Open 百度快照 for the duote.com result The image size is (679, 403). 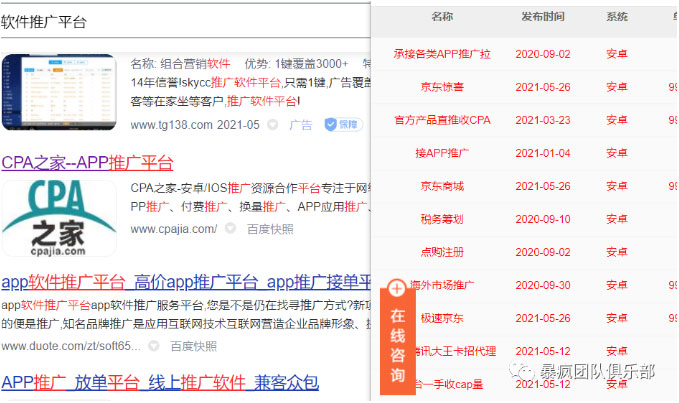(194, 346)
